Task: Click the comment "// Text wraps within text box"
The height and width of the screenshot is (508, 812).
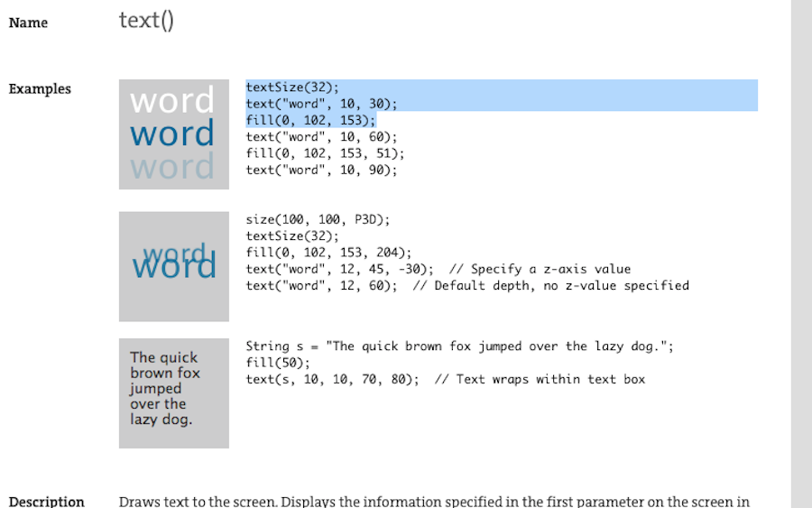Action: (x=540, y=379)
